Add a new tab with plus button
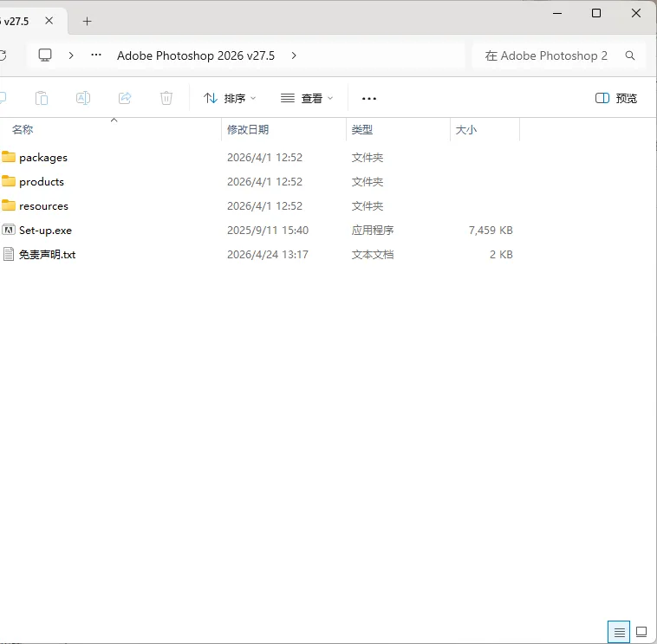The image size is (657, 644). (x=87, y=21)
